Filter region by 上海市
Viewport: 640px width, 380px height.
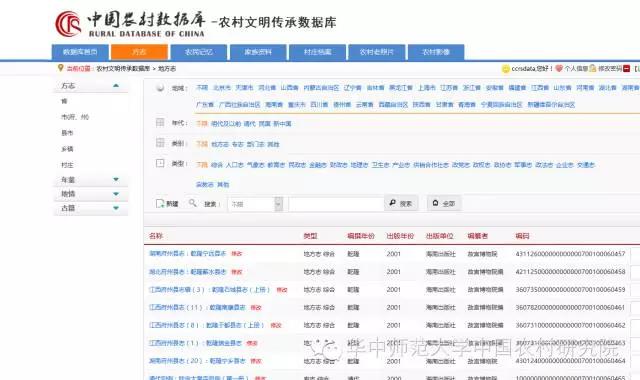coord(427,88)
